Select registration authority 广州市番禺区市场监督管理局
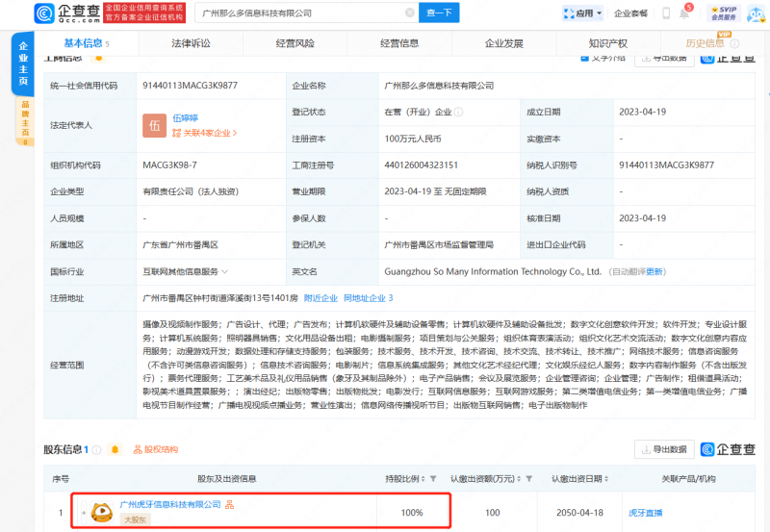 [439, 245]
